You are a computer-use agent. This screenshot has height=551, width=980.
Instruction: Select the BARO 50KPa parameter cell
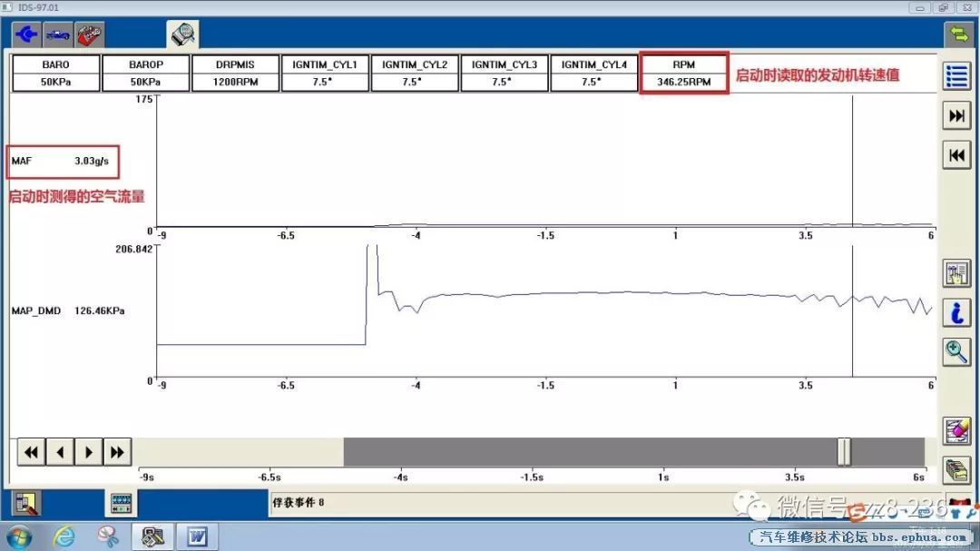56,74
